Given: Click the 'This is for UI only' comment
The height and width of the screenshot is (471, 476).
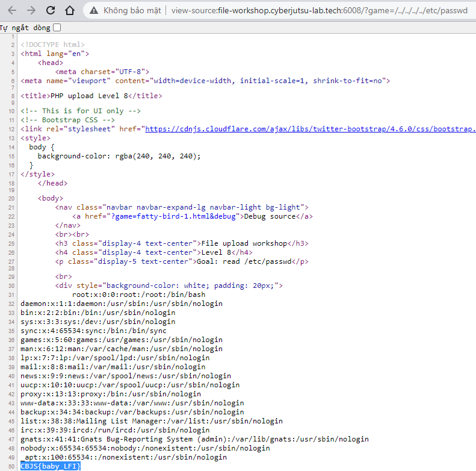Looking at the screenshot, I should (x=81, y=111).
